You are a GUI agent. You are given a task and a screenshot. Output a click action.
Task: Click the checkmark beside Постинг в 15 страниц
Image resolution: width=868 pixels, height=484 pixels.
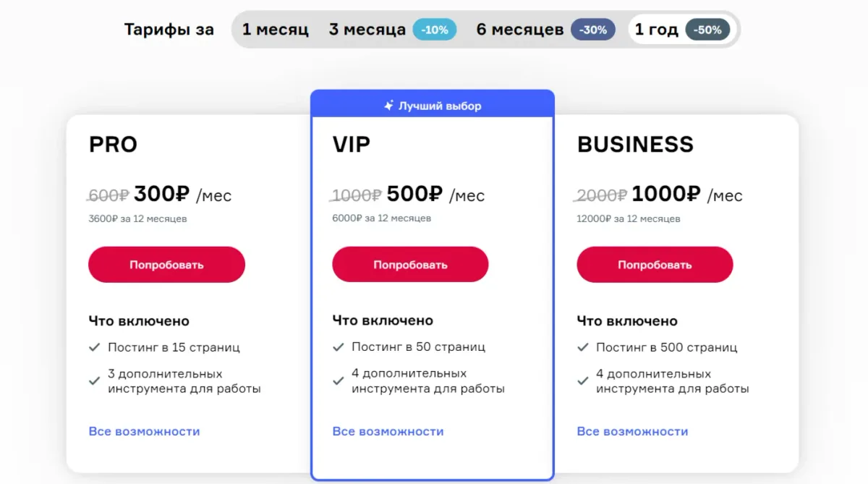95,347
